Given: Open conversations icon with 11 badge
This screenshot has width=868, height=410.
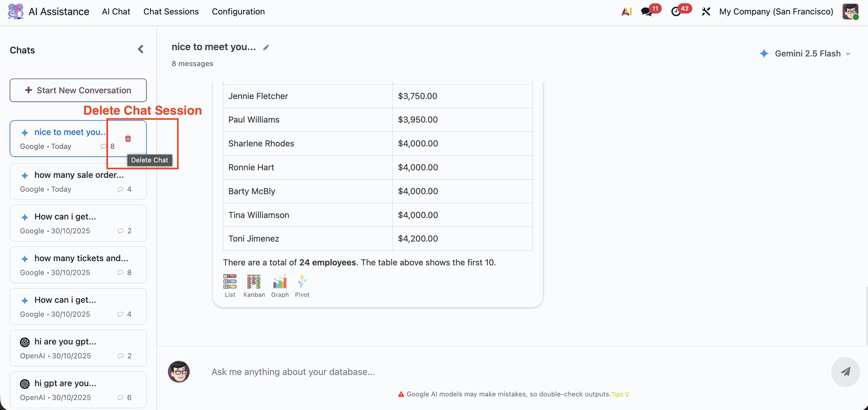Looking at the screenshot, I should (647, 12).
